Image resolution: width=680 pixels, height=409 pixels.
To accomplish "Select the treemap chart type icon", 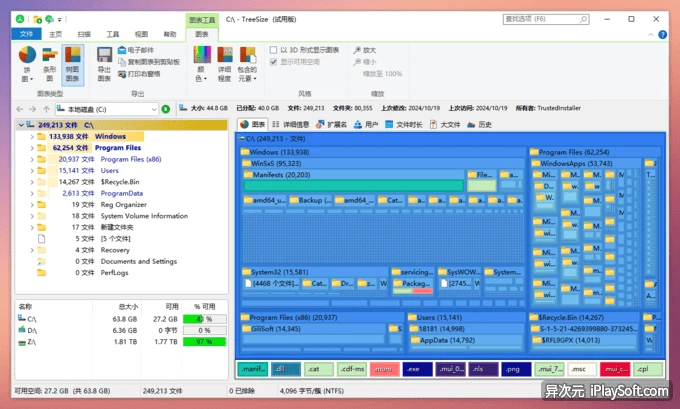I will click(72, 56).
